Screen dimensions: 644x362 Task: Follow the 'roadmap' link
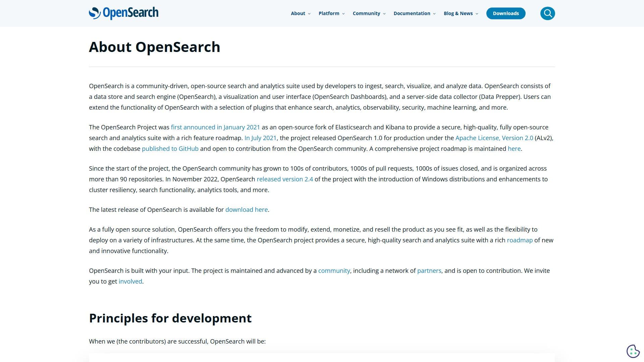520,240
